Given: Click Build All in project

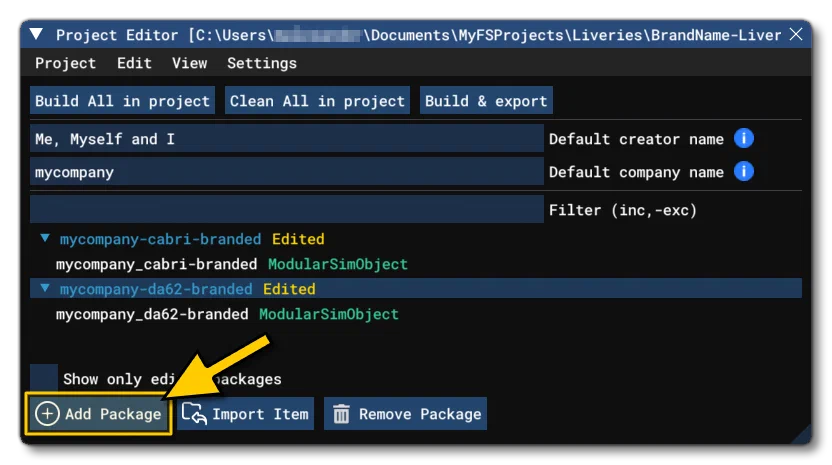Looking at the screenshot, I should pos(123,100).
